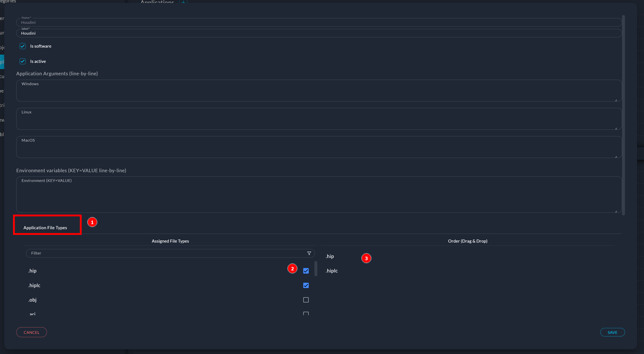Click the file types list scrollbar

pyautogui.click(x=316, y=269)
